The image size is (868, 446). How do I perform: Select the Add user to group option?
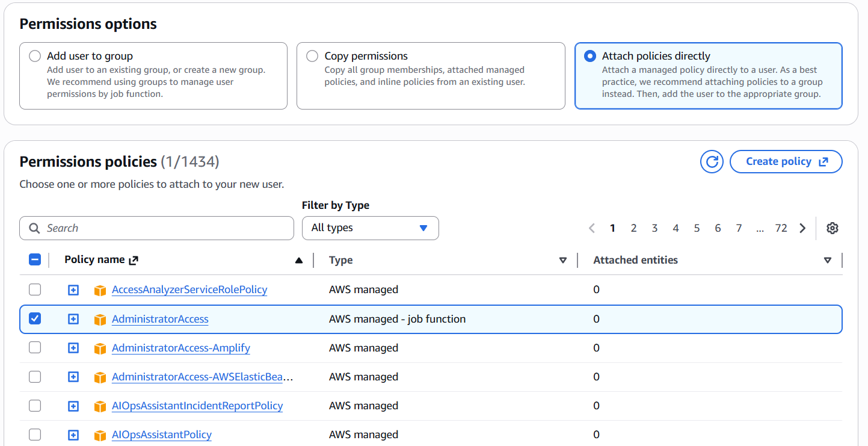click(35, 56)
